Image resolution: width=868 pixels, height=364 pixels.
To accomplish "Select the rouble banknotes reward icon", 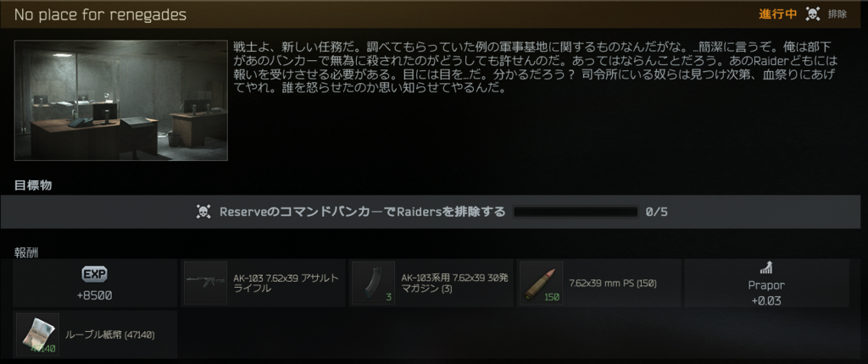I will click(37, 334).
